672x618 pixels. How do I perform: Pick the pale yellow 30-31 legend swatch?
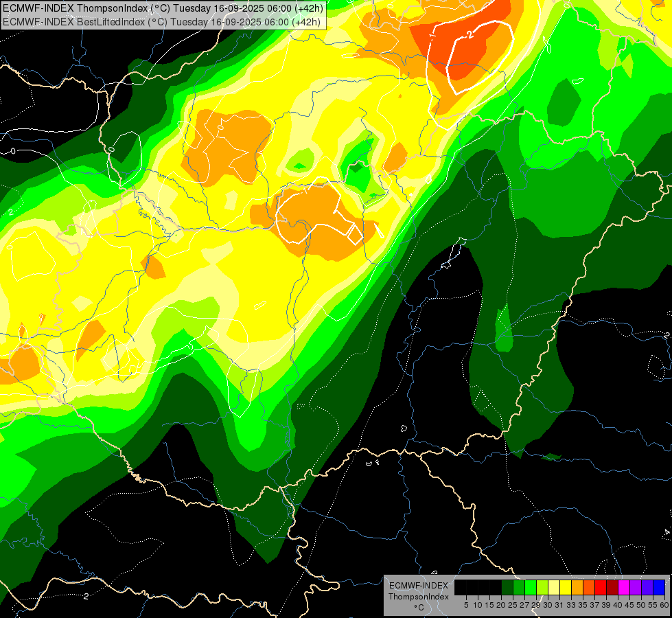pyautogui.click(x=554, y=587)
